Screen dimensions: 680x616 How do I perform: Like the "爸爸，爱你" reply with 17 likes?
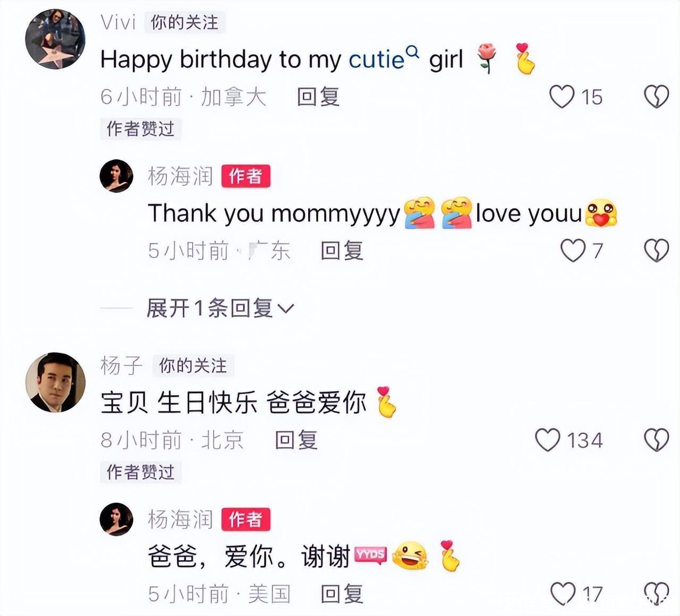coord(563,593)
